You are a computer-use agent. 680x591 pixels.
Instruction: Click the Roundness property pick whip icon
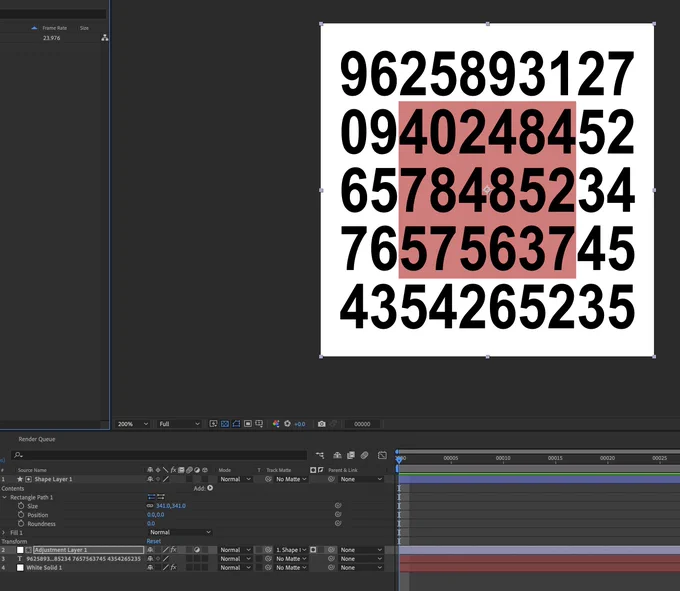(x=338, y=523)
